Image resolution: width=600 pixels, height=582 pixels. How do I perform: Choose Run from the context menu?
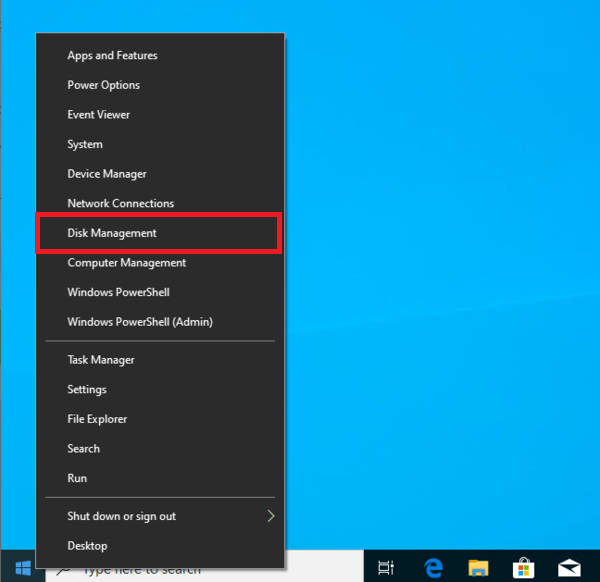pyautogui.click(x=77, y=478)
